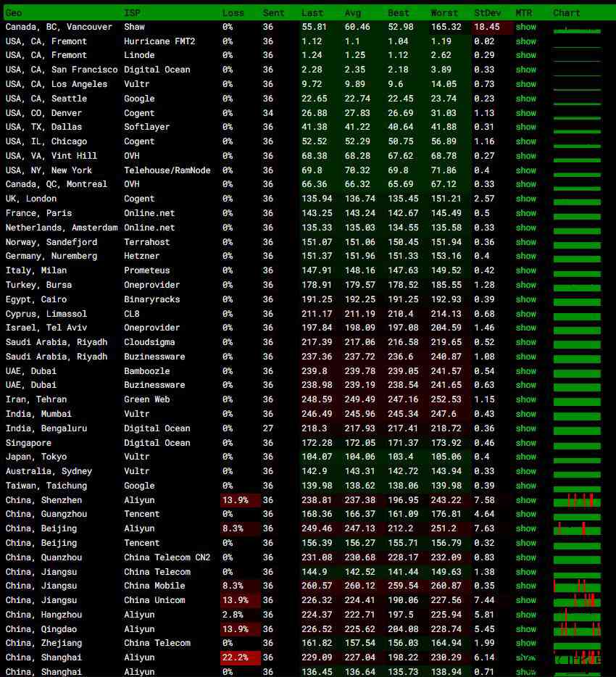Click the chart for Beijing Aliyun row
Image resolution: width=616 pixels, height=677 pixels.
[577, 528]
